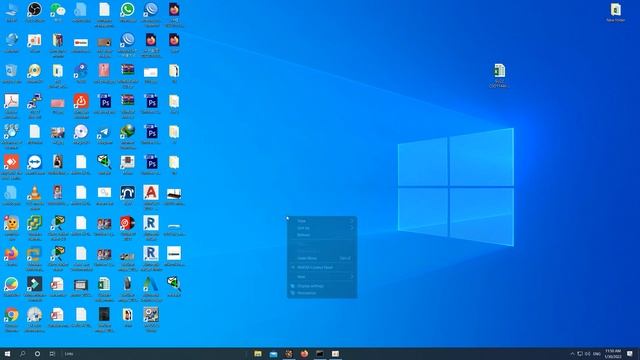This screenshot has height=360, width=640.
Task: Choose Refresh in the context menu
Action: (x=322, y=235)
